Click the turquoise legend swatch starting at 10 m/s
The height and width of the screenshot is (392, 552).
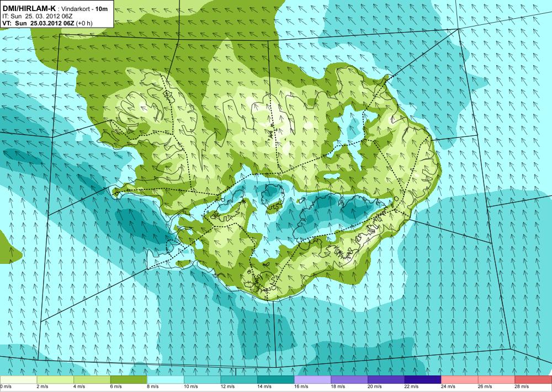202,380
